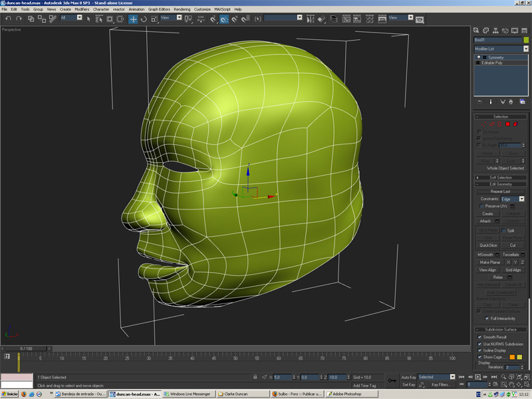Viewport: 532px width, 399px height.
Task: Click the Make Planar button
Action: click(x=490, y=262)
